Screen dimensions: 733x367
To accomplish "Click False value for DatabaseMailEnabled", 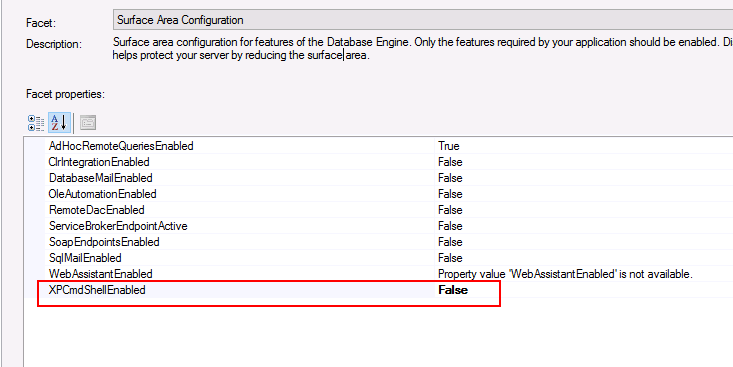I will [450, 178].
